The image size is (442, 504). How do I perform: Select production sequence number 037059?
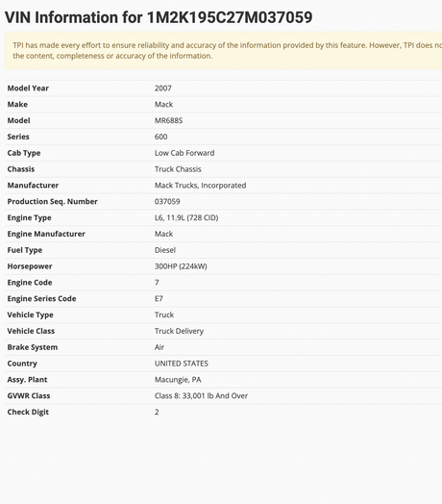click(x=167, y=202)
